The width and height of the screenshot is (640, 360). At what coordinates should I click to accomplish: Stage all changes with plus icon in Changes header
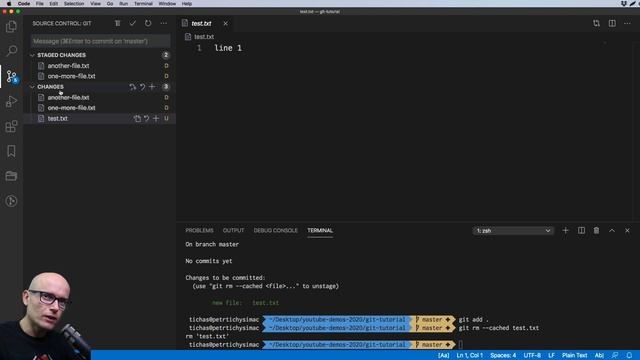click(152, 87)
